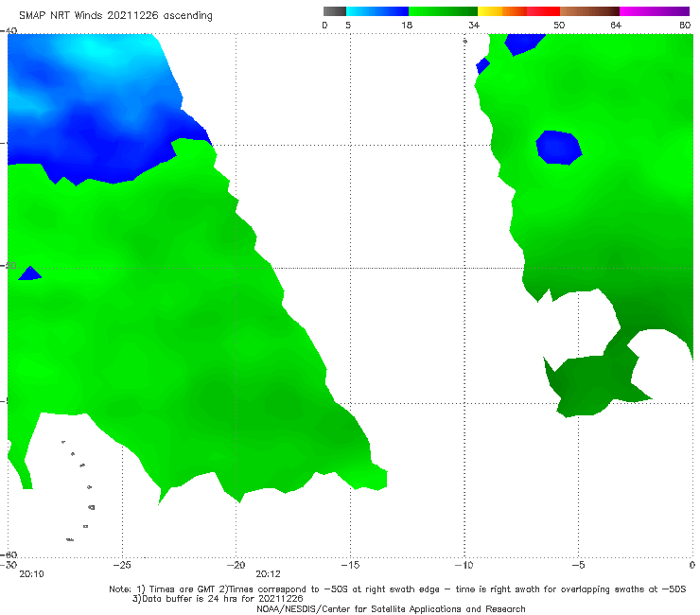Click the longitude axis label '-10'
This screenshot has width=700, height=615.
click(464, 565)
